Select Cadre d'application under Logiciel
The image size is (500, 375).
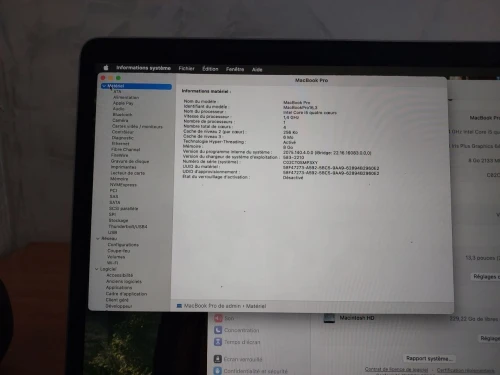pos(126,294)
